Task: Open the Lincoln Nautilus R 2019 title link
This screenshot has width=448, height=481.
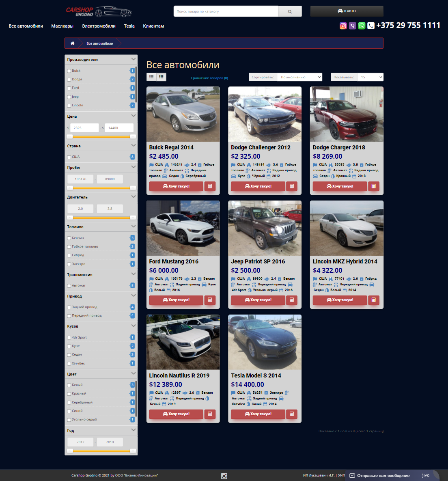Action: click(179, 376)
